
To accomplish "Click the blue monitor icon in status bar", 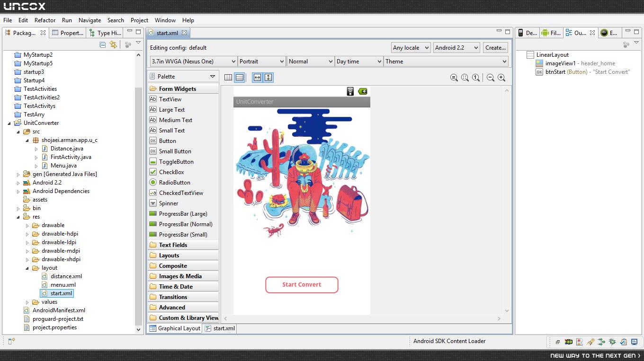I will coord(634,342).
